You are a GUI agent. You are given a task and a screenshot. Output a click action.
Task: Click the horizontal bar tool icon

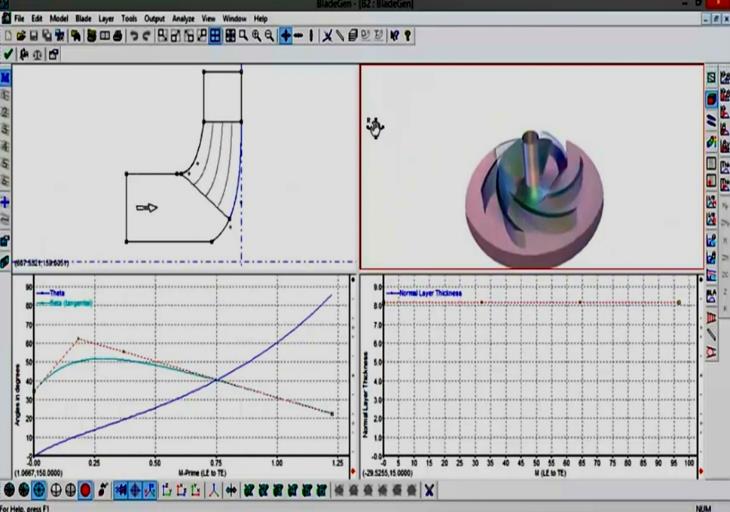pos(298,36)
